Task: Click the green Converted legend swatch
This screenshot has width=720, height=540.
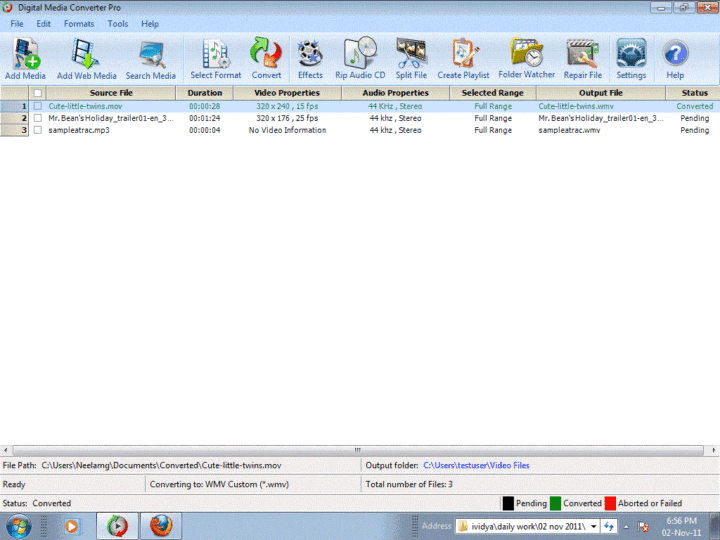Action: pyautogui.click(x=555, y=503)
